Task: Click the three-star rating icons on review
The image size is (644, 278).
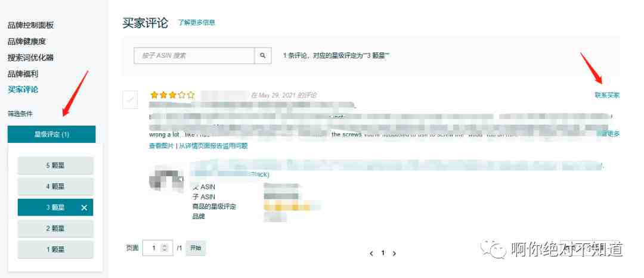Action: (172, 95)
